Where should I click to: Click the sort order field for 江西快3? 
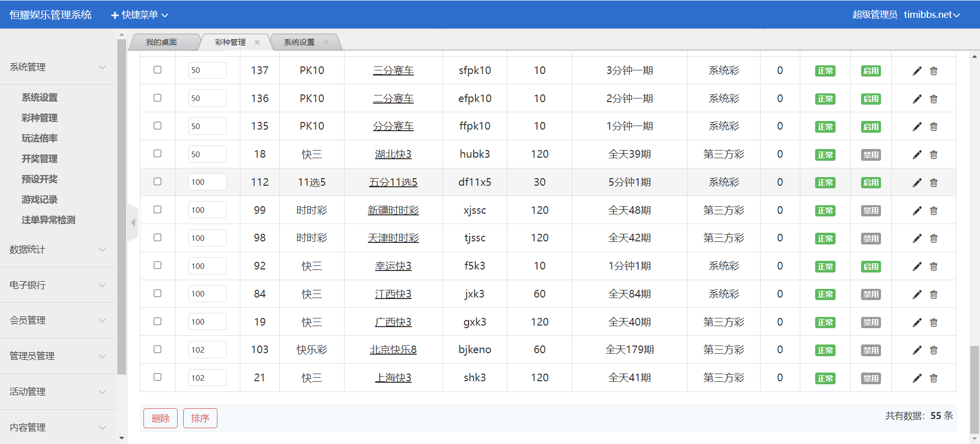point(207,294)
